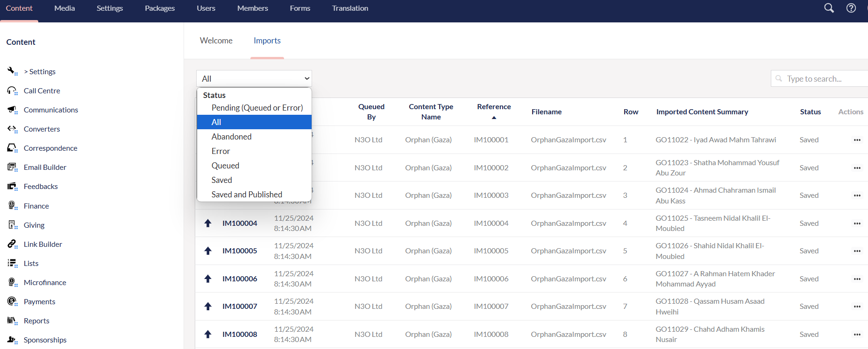This screenshot has width=868, height=349.
Task: Click the Microfinance icon in sidebar
Action: coord(12,282)
